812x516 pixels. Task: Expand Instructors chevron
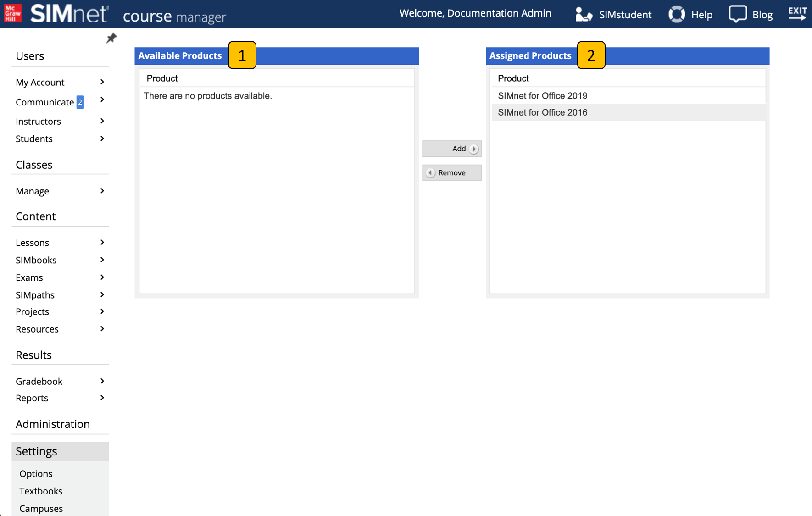[102, 121]
